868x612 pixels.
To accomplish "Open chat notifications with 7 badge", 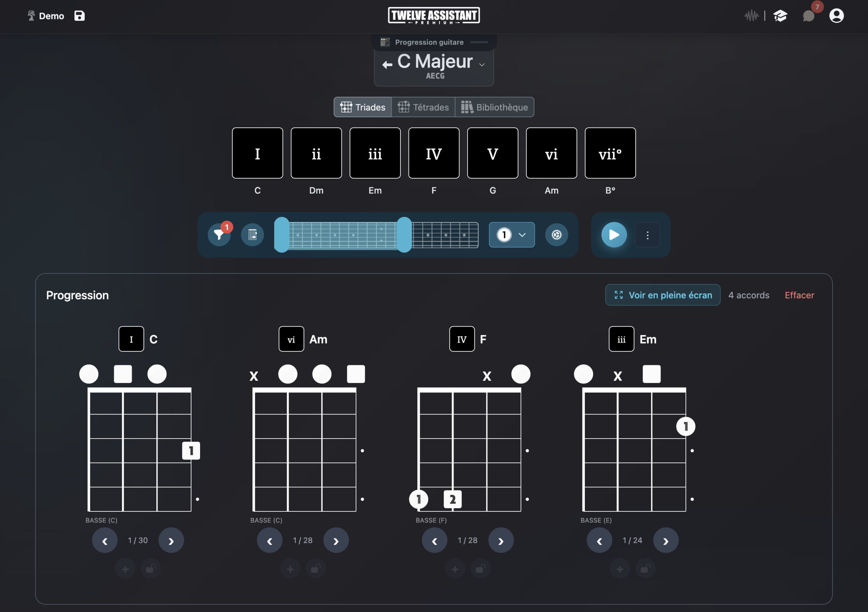I will (809, 16).
